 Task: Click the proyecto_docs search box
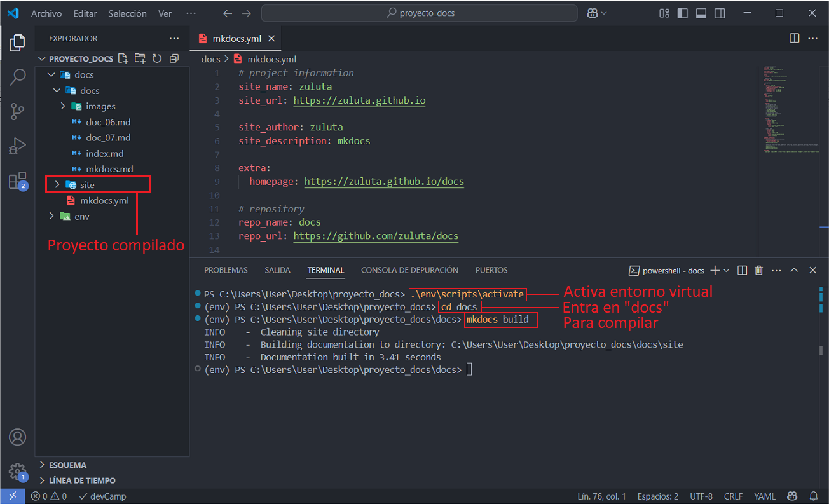[x=420, y=13]
